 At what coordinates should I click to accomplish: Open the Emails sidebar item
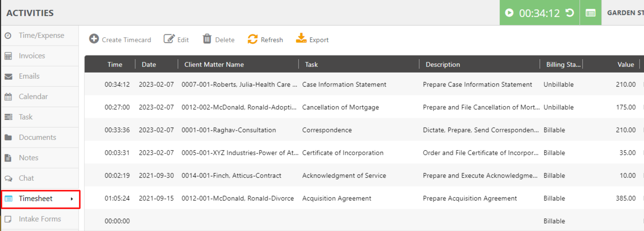(x=29, y=76)
